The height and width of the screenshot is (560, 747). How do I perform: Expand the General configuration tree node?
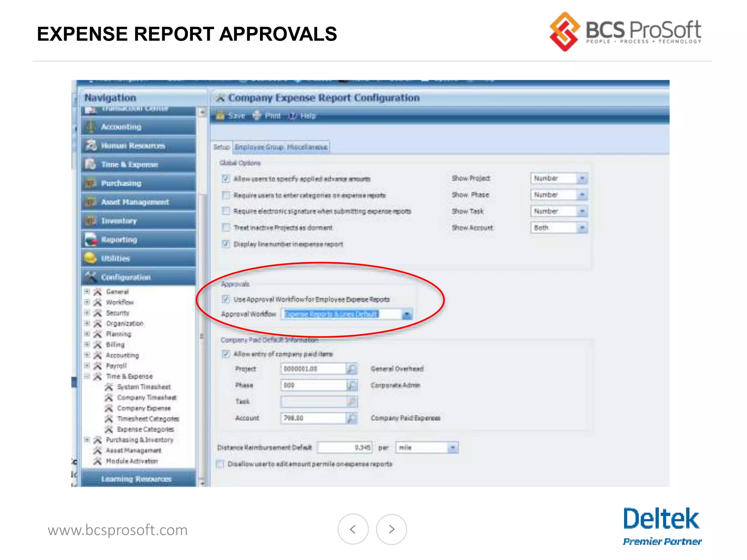[x=87, y=292]
